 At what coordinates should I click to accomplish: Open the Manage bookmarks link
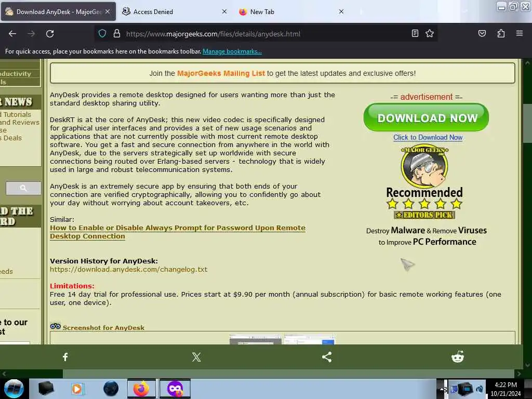pyautogui.click(x=232, y=51)
